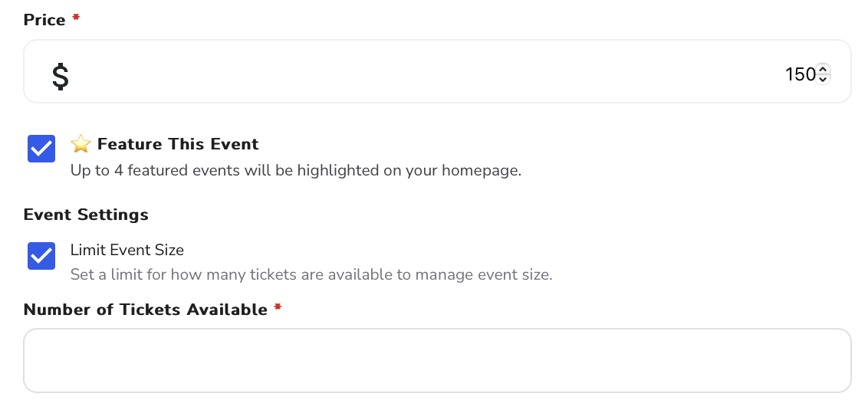Click the red asterisk after Tickets Available

point(278,307)
